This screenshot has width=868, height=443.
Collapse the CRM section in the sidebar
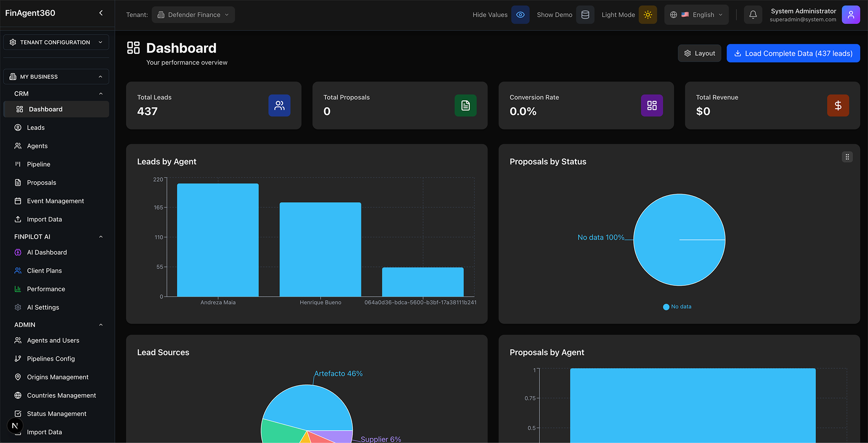[101, 93]
